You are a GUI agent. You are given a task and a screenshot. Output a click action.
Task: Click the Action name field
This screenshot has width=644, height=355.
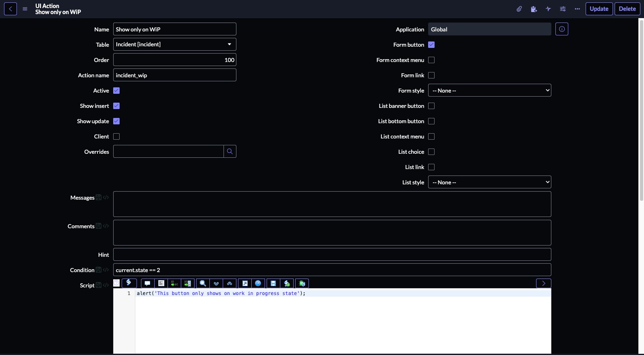coord(175,75)
